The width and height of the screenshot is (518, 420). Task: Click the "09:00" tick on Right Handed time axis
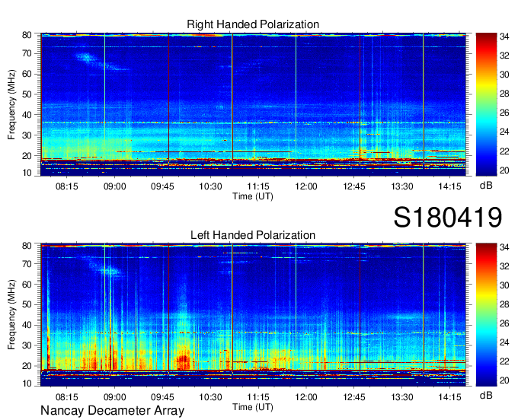pyautogui.click(x=114, y=186)
